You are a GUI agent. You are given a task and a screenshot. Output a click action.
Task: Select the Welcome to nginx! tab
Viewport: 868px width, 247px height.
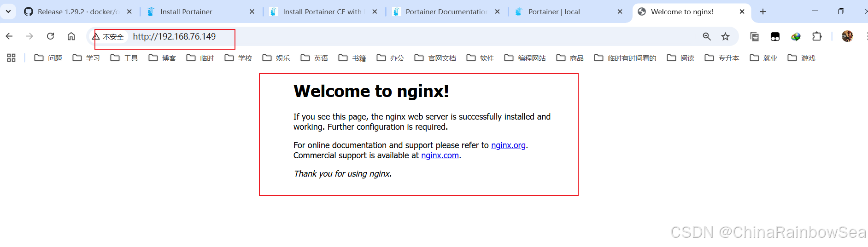tap(691, 12)
